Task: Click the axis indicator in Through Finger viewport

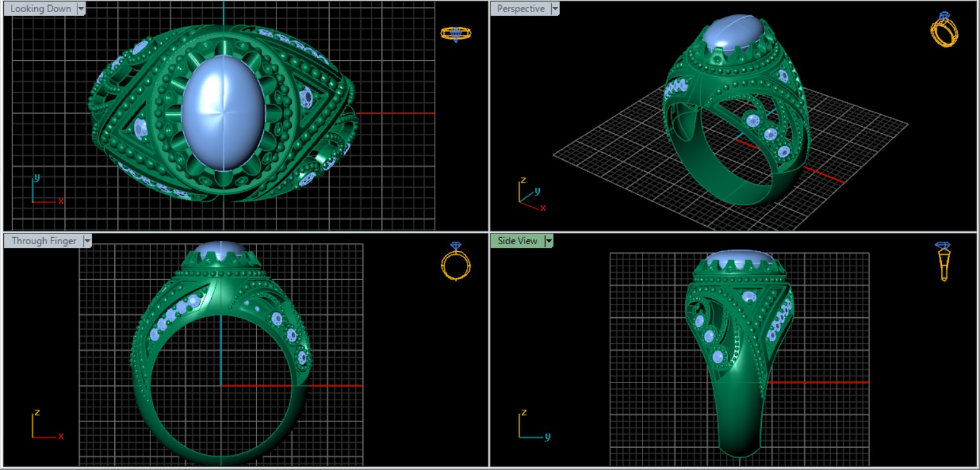Action: [46, 424]
